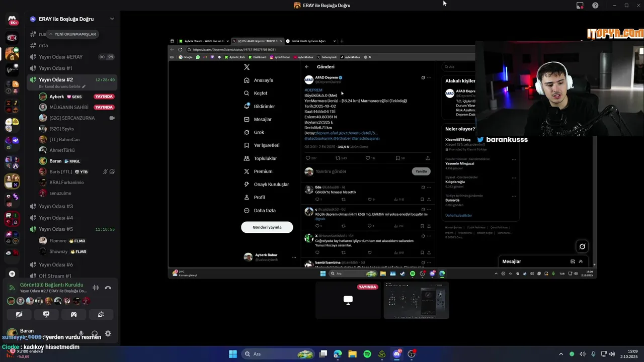
Task: Open Discord icon on Windows taskbar
Action: coord(397,354)
